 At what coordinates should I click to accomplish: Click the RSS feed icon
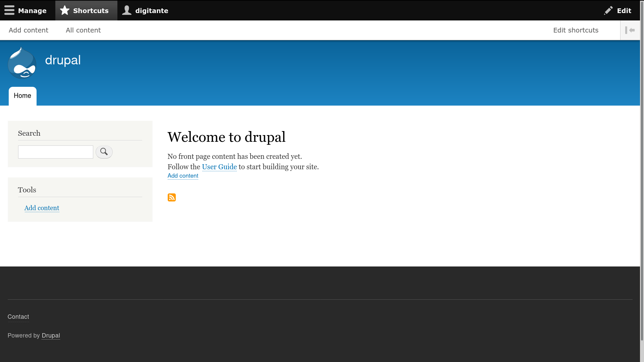pos(171,197)
